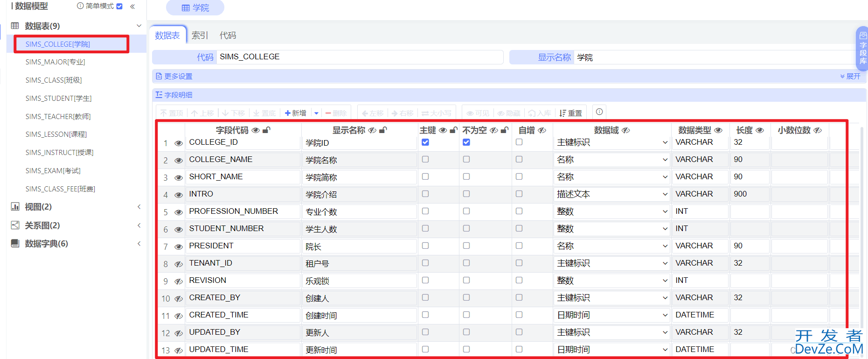Viewport: 868px width, 359px height.
Task: Open SIMS_EXAM[考试] table
Action: (x=53, y=170)
